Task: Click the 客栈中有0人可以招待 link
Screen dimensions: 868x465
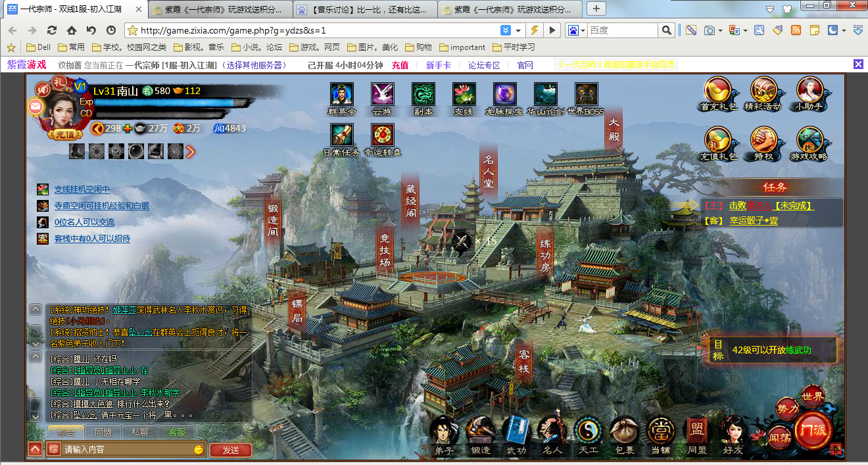Action: coord(92,239)
